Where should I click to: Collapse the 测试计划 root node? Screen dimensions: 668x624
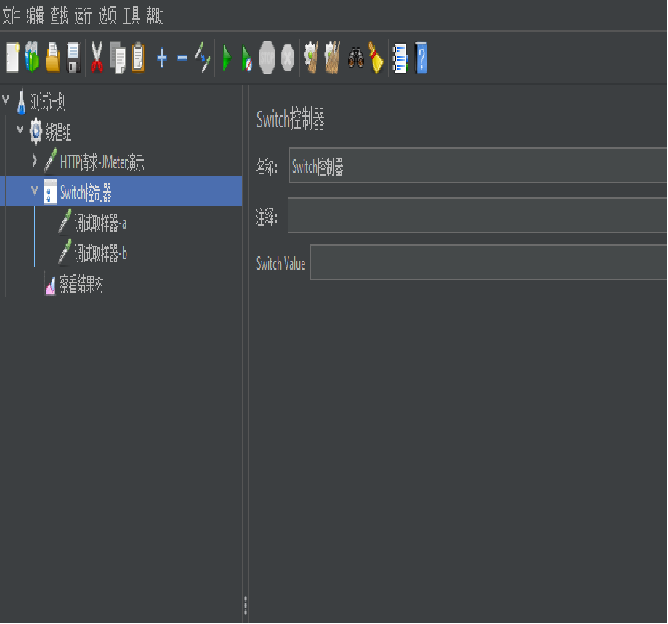pyautogui.click(x=6, y=100)
